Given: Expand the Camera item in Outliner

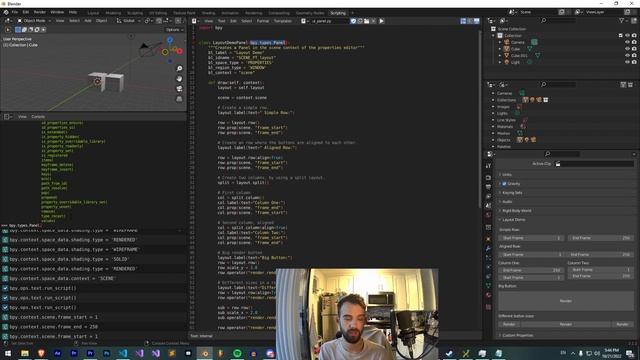Looking at the screenshot, I should [x=500, y=42].
